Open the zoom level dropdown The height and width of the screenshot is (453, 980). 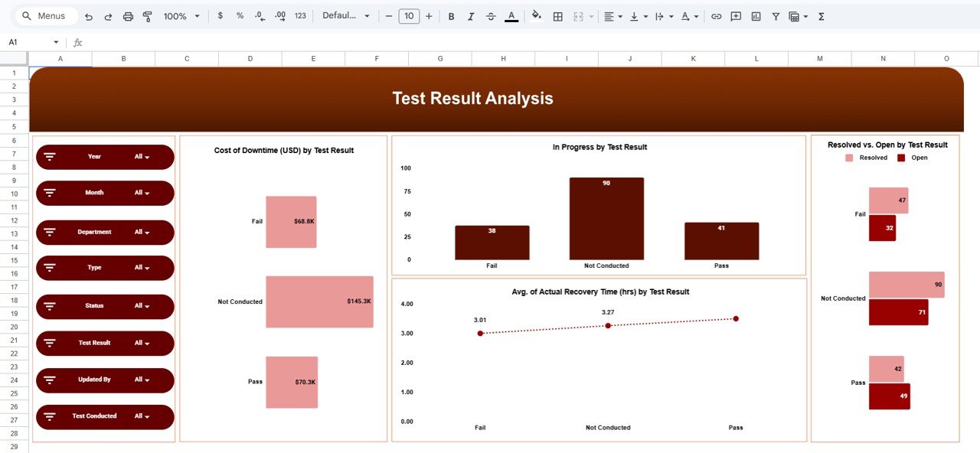tap(181, 15)
